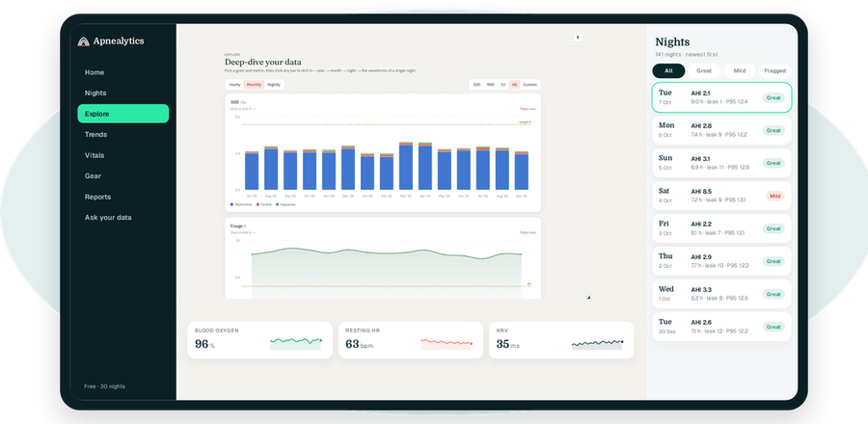Toggle the Central legend swatch

tap(258, 204)
